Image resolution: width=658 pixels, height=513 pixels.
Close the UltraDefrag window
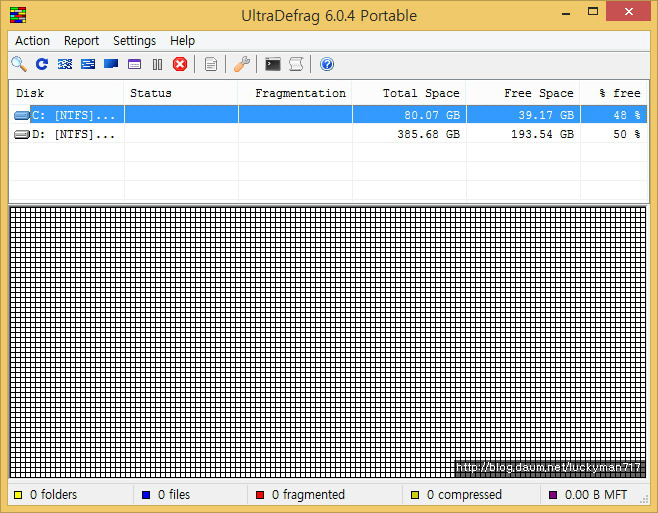628,12
